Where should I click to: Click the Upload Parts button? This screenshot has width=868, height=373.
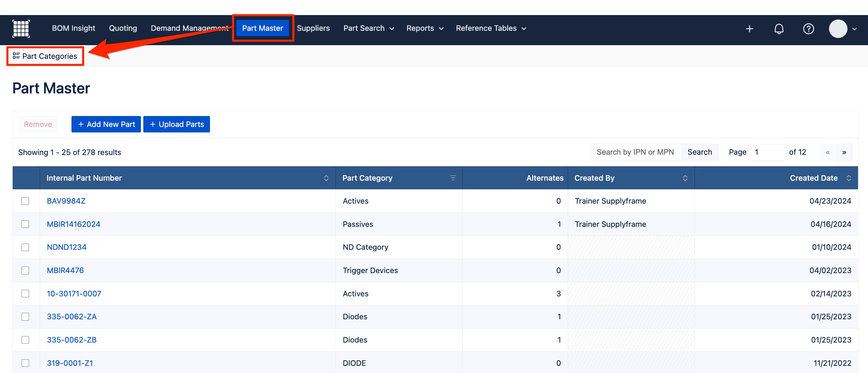(x=176, y=124)
